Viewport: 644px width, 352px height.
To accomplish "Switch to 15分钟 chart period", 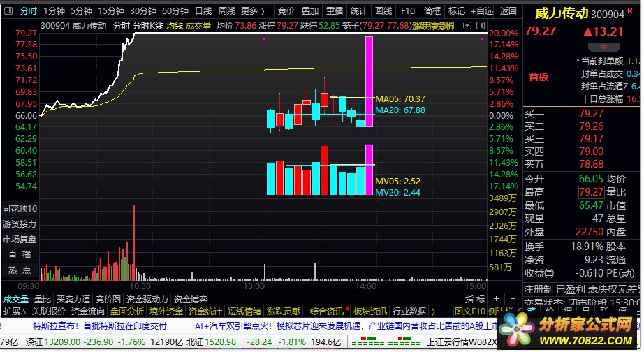I will point(110,11).
